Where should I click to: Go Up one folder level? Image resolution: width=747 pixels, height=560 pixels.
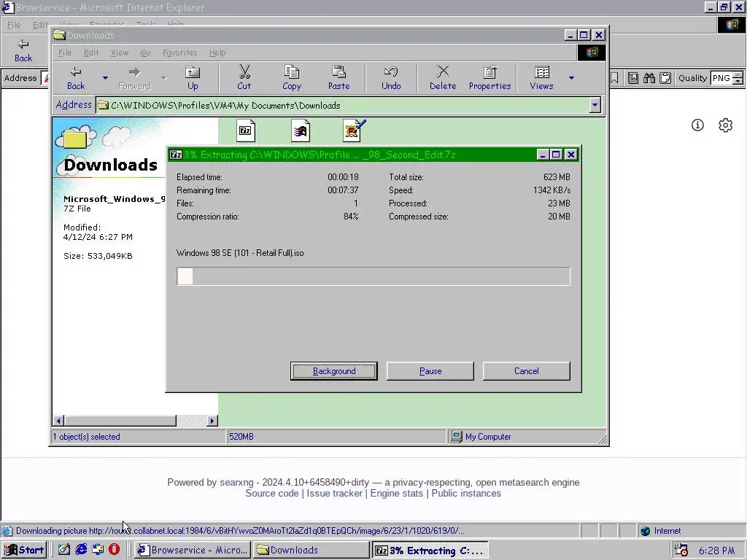point(193,78)
